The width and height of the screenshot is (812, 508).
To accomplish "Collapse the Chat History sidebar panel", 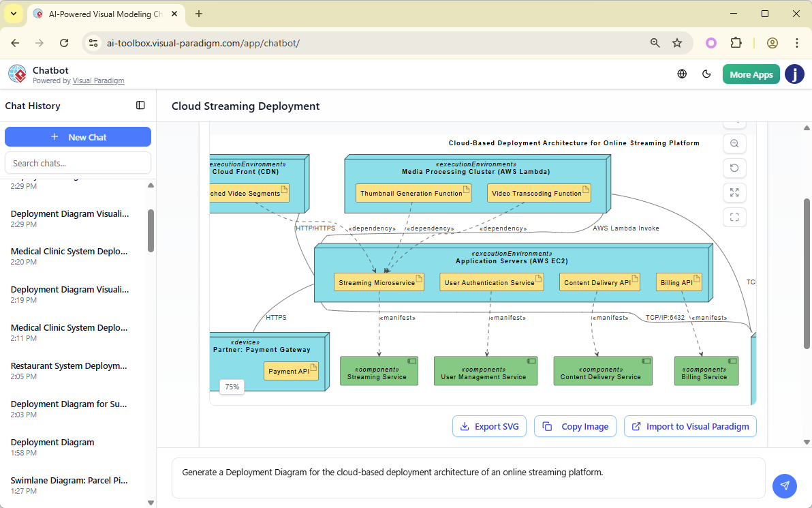I will coord(140,106).
